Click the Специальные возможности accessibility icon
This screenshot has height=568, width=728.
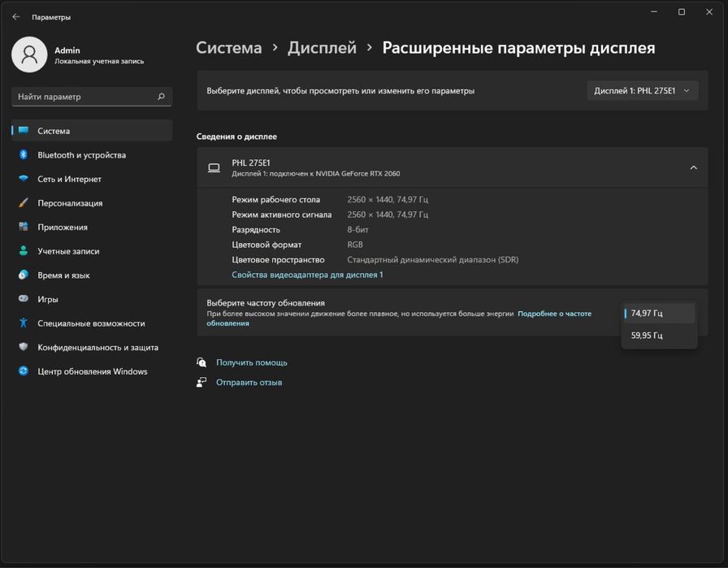coord(24,323)
